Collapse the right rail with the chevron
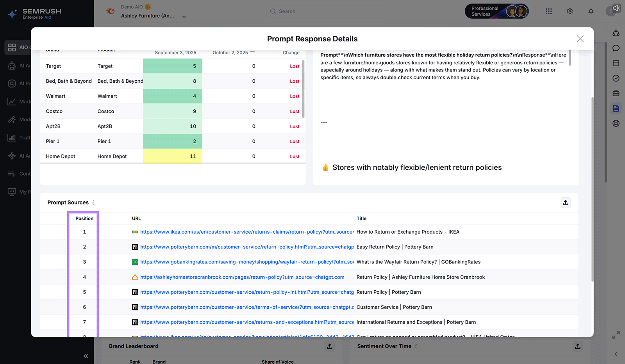The width and height of the screenshot is (625, 364). 616,354
